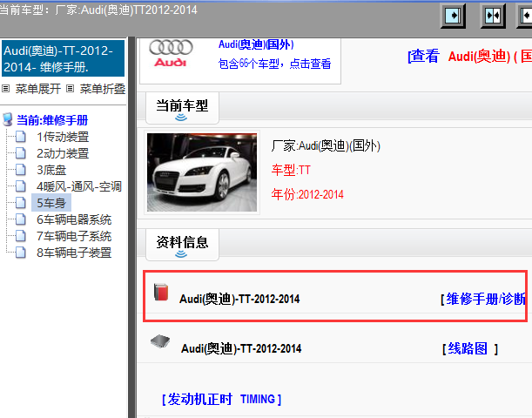The width and height of the screenshot is (532, 418).
Task: Click the partly visible left-arrow layout button
Action: point(524,16)
